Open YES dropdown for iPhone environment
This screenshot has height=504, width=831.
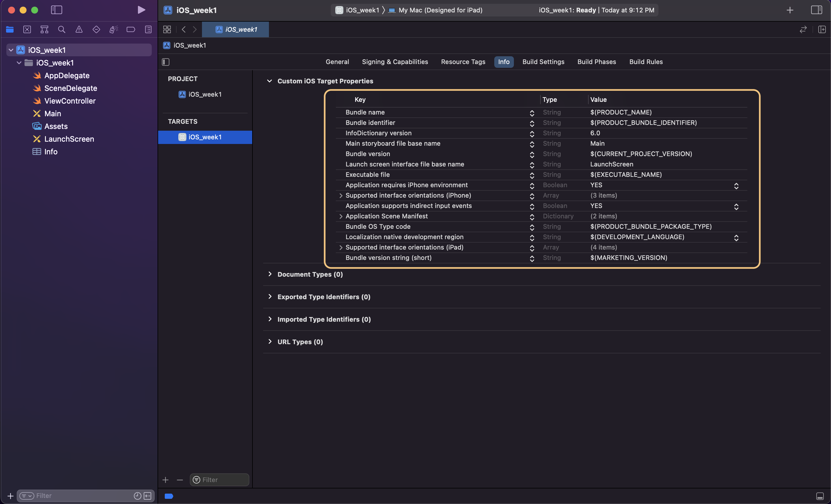click(736, 186)
